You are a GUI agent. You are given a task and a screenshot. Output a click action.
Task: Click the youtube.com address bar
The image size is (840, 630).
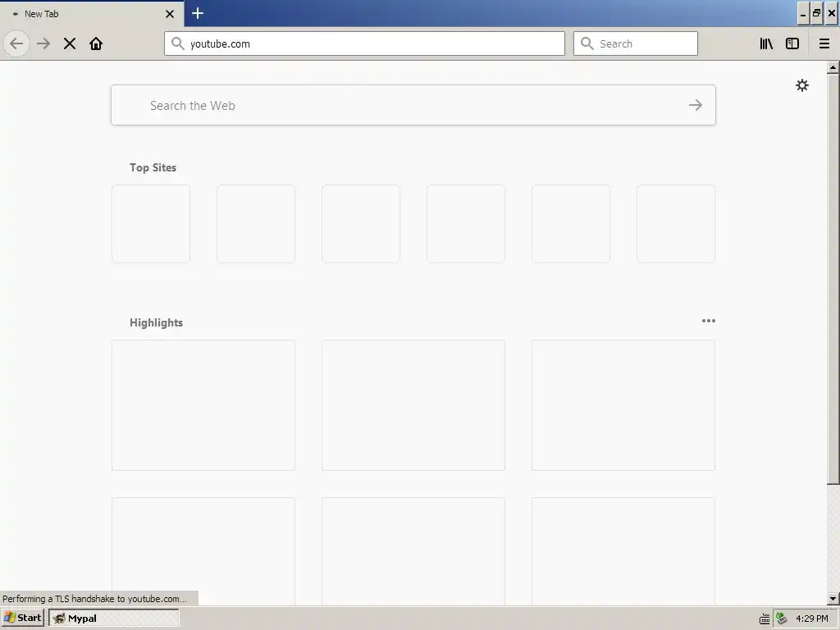(x=364, y=43)
